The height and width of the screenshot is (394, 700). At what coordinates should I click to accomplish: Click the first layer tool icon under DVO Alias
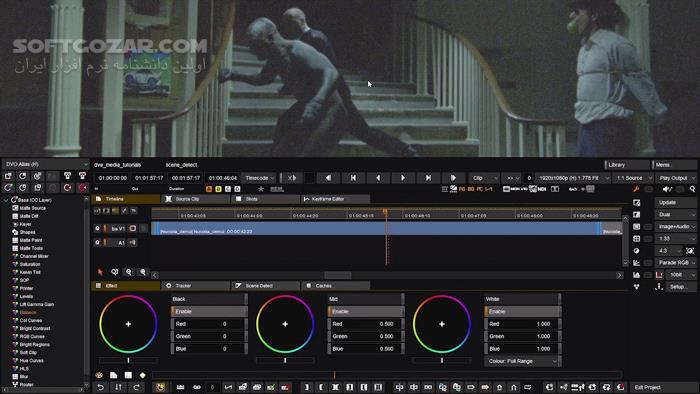click(8, 176)
